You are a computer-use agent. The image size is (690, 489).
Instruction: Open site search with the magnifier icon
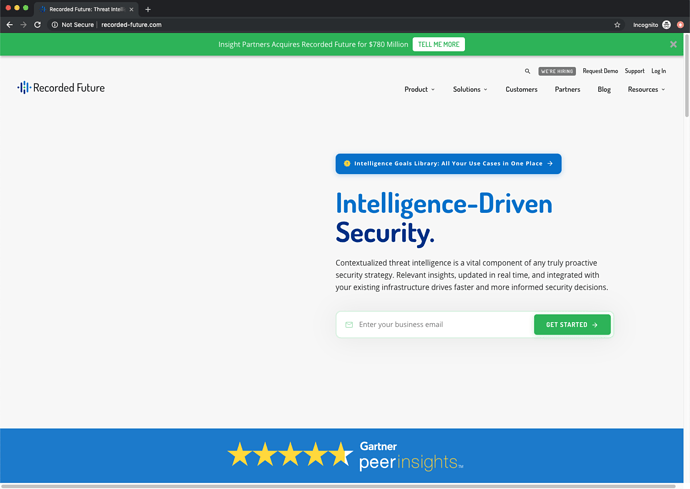click(527, 71)
